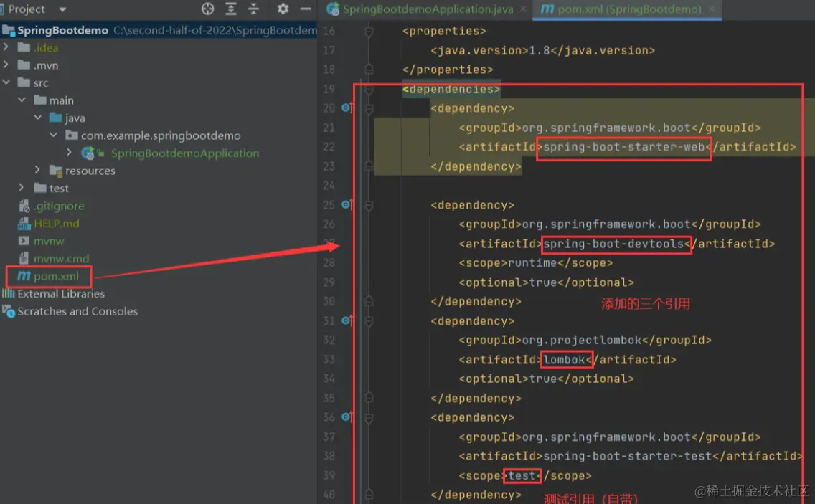Select the .idea folder
The width and height of the screenshot is (815, 504).
[x=46, y=48]
